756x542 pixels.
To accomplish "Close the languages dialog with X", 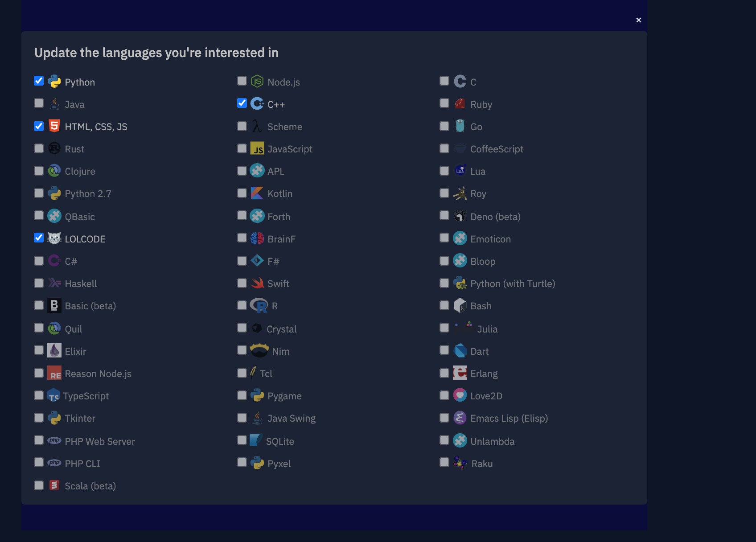I will click(639, 20).
